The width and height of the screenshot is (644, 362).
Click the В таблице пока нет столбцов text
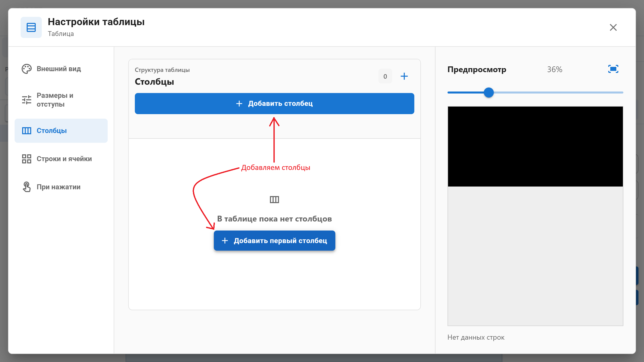(274, 219)
